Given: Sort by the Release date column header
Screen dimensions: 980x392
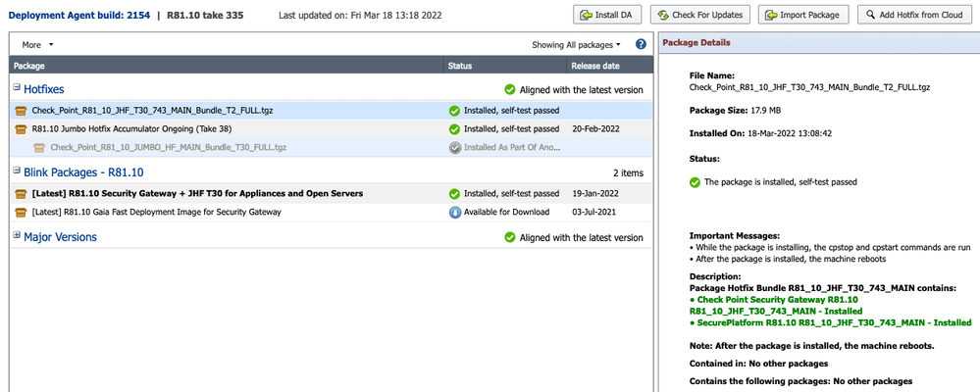Looking at the screenshot, I should coord(610,66).
